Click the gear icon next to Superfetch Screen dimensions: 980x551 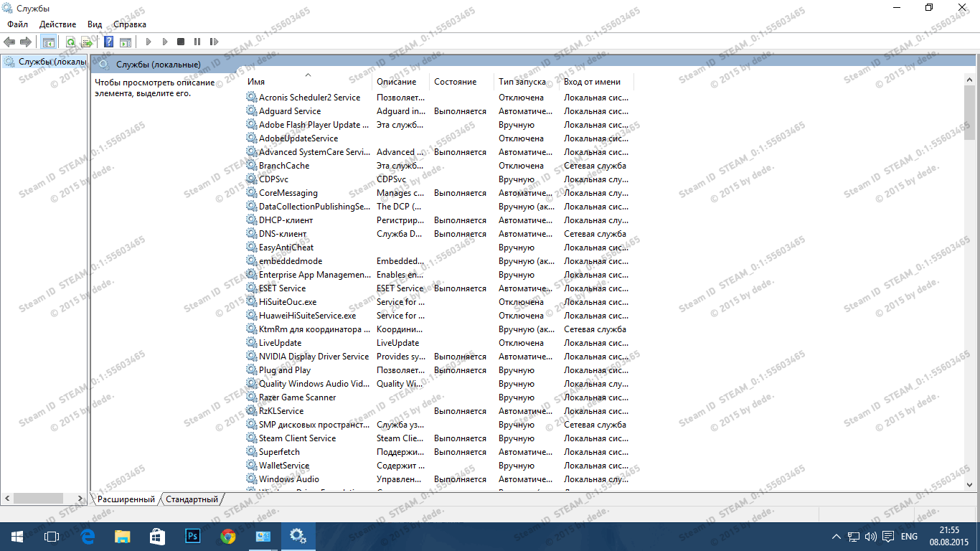click(252, 452)
